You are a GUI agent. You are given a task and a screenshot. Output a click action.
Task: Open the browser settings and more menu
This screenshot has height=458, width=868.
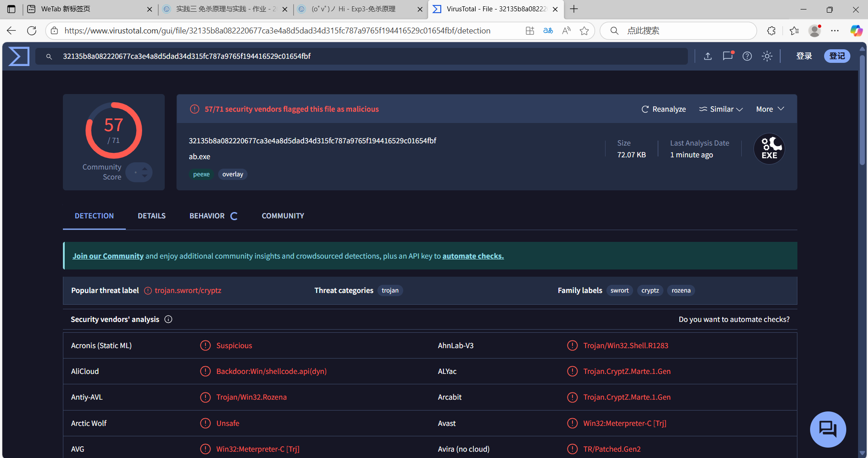click(835, 31)
